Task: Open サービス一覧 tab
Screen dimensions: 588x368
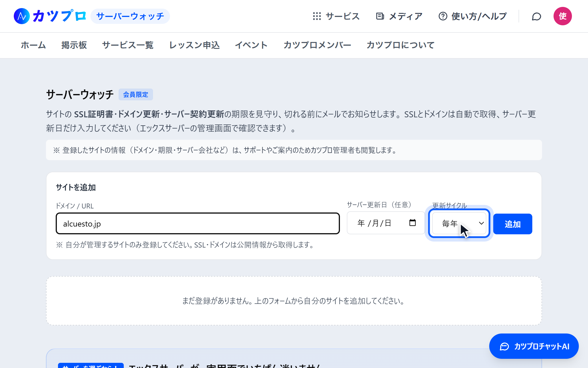Action: [128, 45]
